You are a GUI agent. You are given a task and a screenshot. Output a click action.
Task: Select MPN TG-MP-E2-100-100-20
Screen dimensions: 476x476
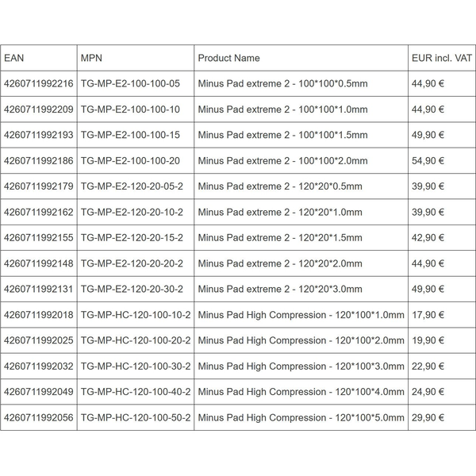(x=130, y=160)
